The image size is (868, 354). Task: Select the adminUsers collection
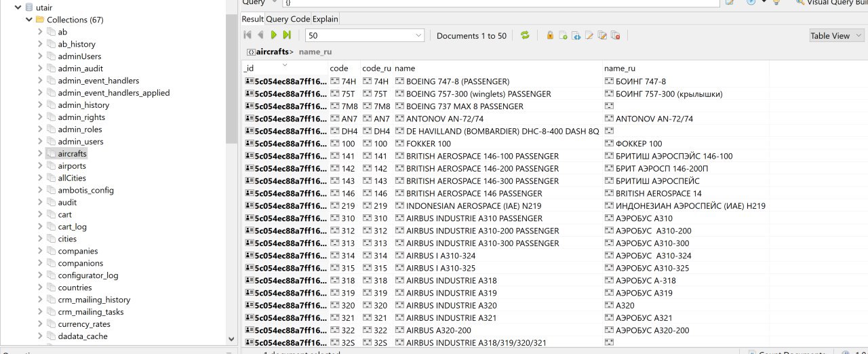coord(79,56)
